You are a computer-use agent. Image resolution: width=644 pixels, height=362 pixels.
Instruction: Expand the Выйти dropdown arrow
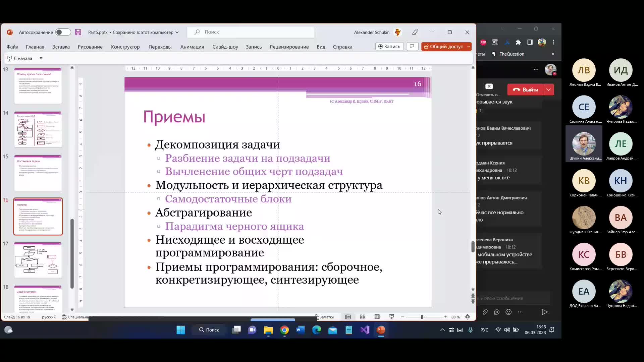pyautogui.click(x=549, y=89)
